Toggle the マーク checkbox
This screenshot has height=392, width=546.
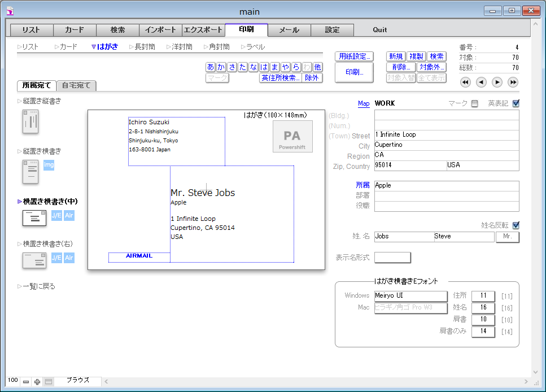(474, 103)
